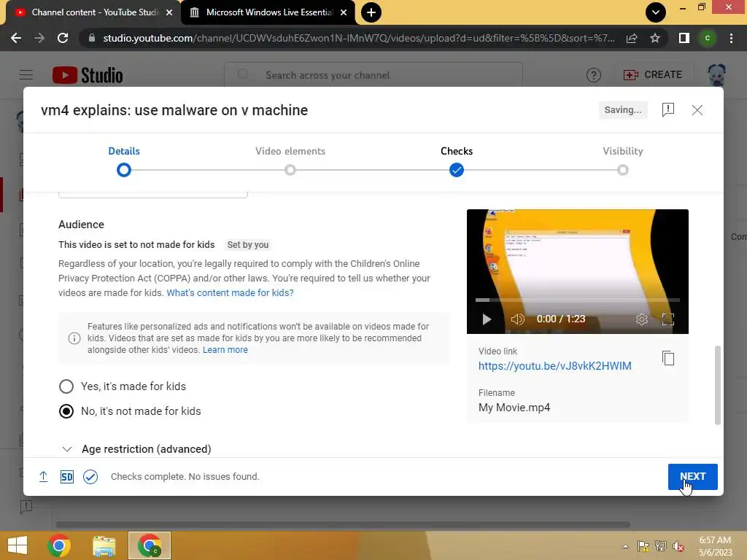Click the search magnifier icon
747x560 pixels.
244,75
